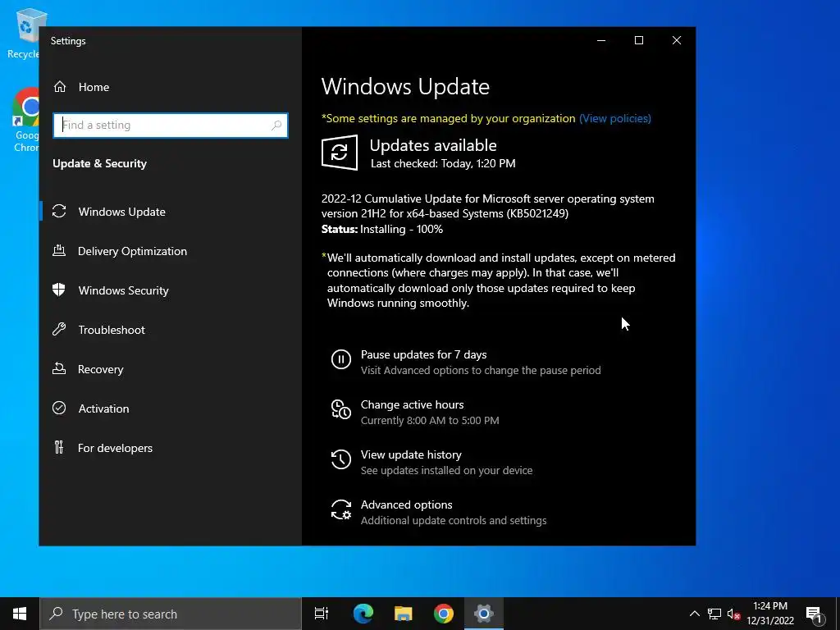Image resolution: width=840 pixels, height=630 pixels.
Task: Click the Recovery icon in sidebar
Action: click(x=59, y=368)
